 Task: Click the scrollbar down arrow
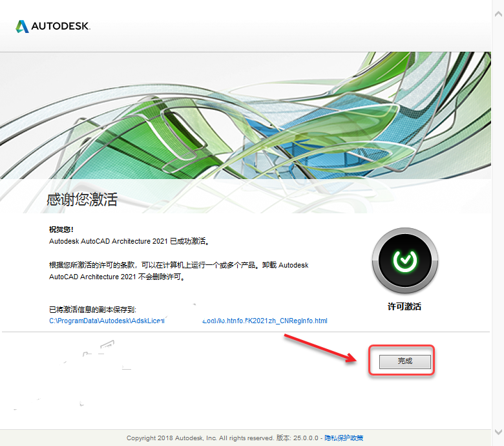point(498,432)
